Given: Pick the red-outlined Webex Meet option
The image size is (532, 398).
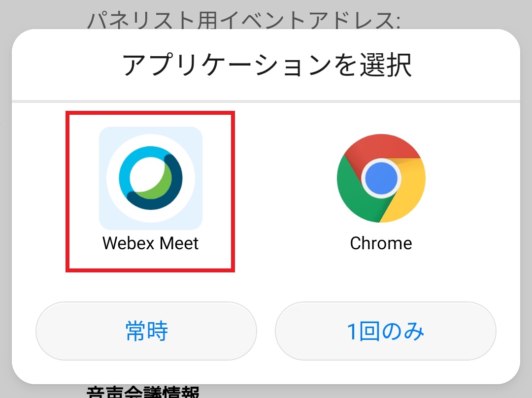Looking at the screenshot, I should click(151, 191).
